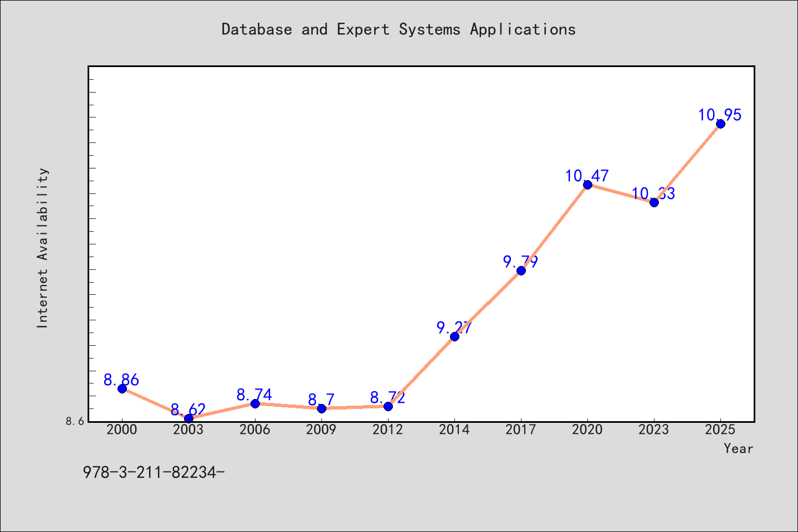Viewport: 798px width, 532px height.
Task: Click the x-axis tick label 2023
Action: (x=654, y=429)
